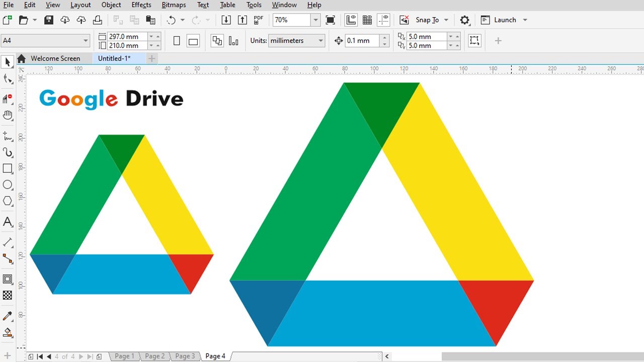This screenshot has height=362, width=644.
Task: Go to the previous page
Action: pos(49,356)
